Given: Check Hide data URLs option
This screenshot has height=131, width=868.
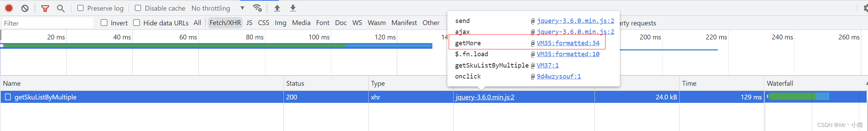Looking at the screenshot, I should click(137, 23).
